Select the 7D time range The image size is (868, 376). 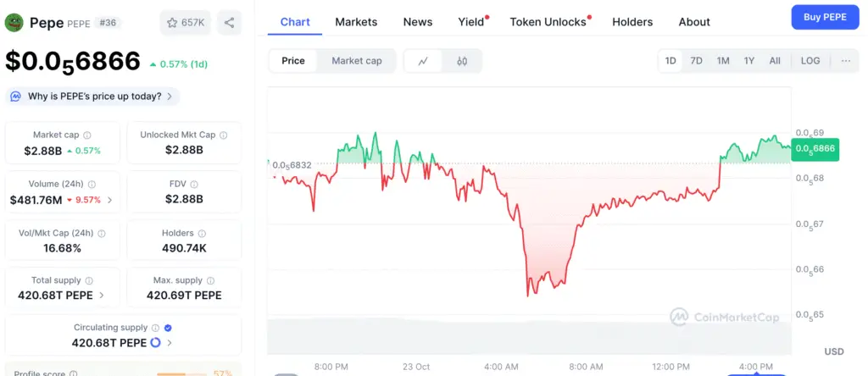696,61
